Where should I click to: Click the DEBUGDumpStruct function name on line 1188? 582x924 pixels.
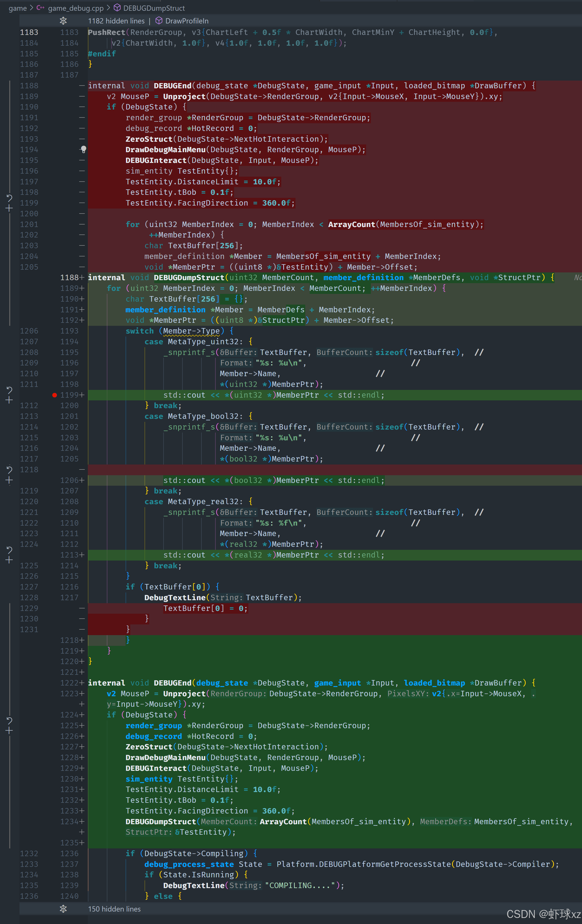click(x=189, y=277)
